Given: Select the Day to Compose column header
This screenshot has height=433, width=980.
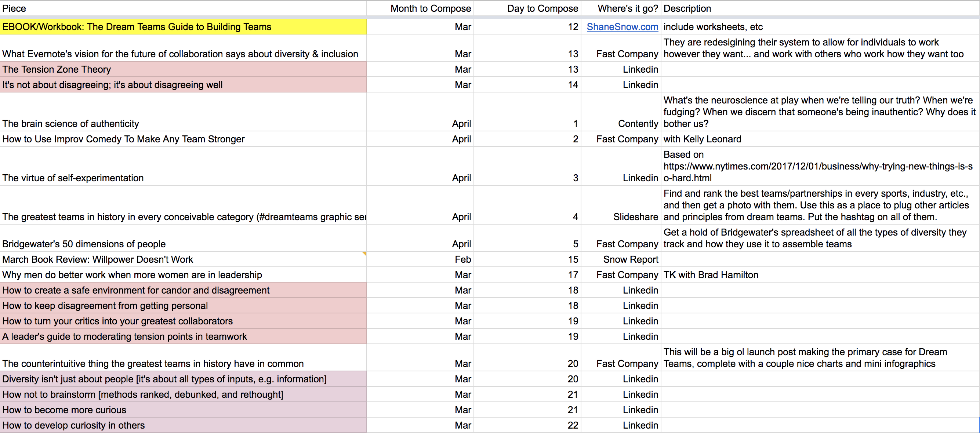Looking at the screenshot, I should pyautogui.click(x=542, y=8).
